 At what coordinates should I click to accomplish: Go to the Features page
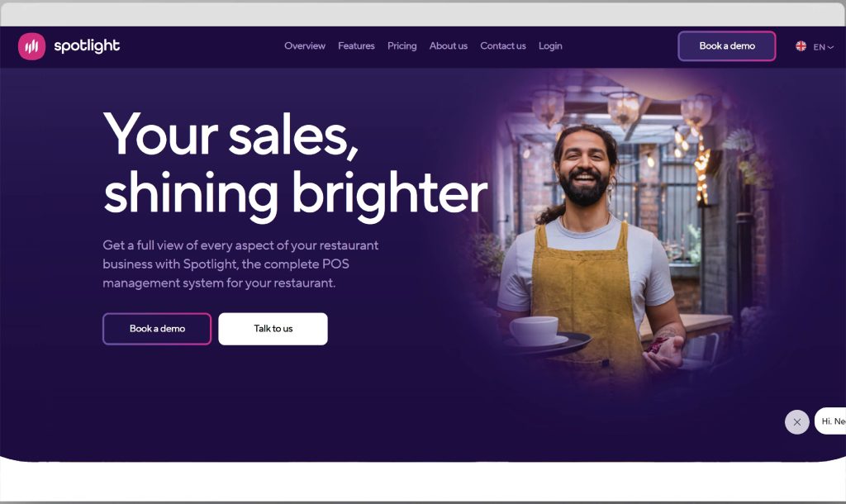coord(356,46)
